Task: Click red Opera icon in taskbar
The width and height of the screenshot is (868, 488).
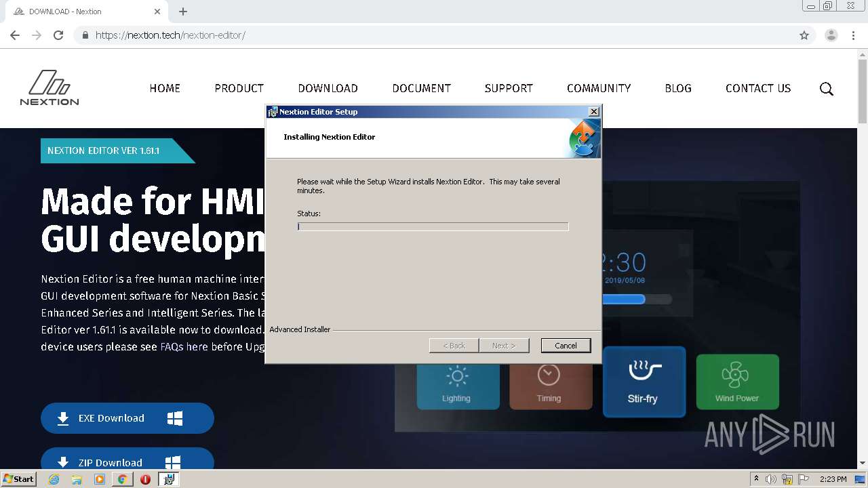Action: point(145,479)
